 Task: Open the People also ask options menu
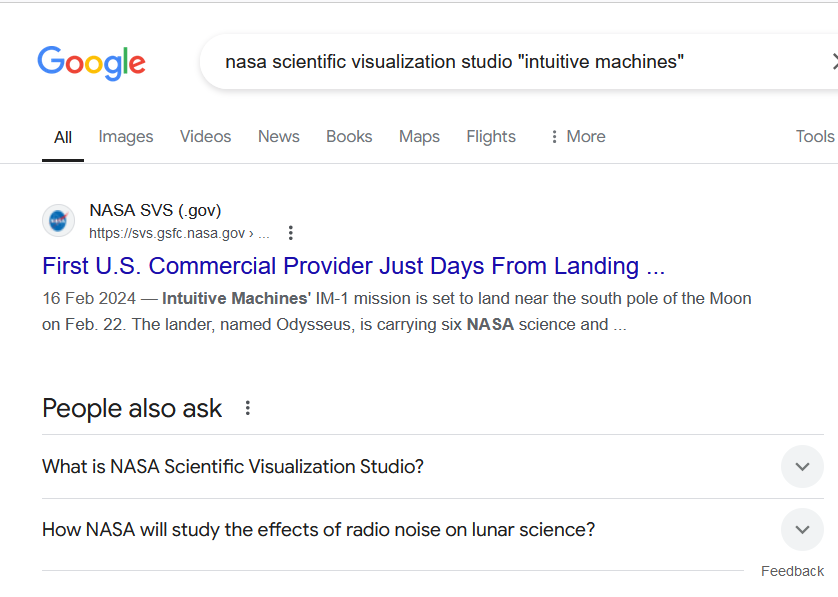pyautogui.click(x=247, y=408)
